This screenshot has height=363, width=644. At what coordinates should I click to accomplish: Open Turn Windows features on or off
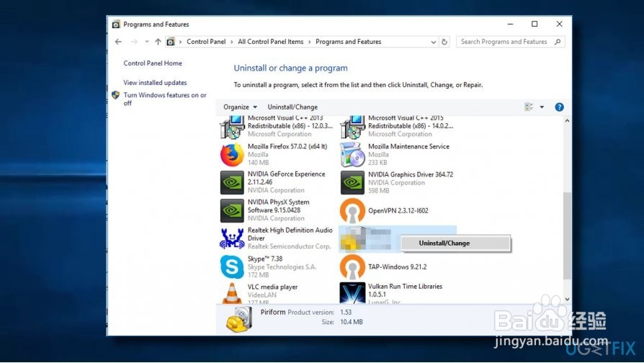click(x=165, y=99)
